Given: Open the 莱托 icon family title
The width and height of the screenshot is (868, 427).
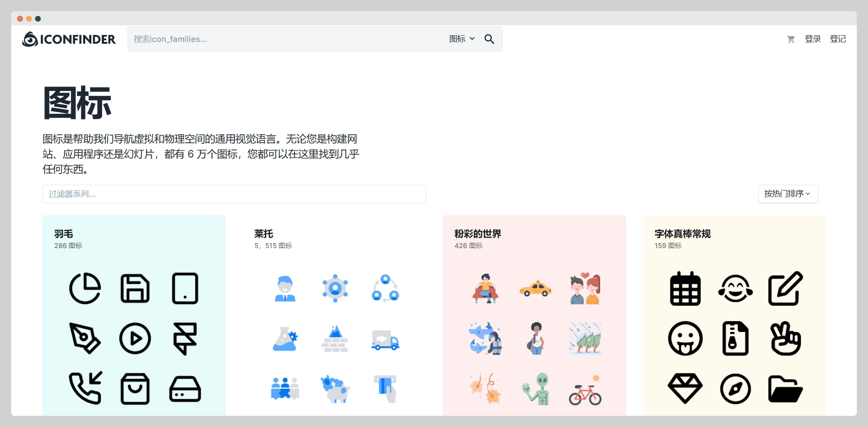Looking at the screenshot, I should click(264, 234).
